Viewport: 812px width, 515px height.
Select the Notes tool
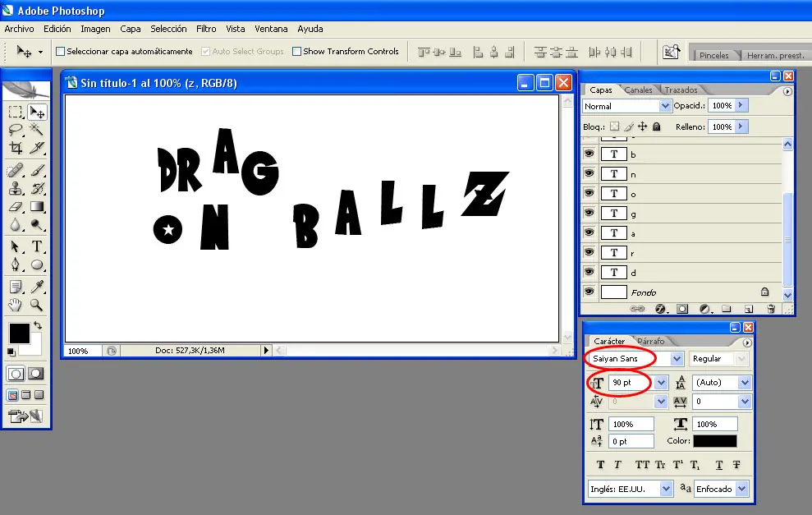pos(16,287)
